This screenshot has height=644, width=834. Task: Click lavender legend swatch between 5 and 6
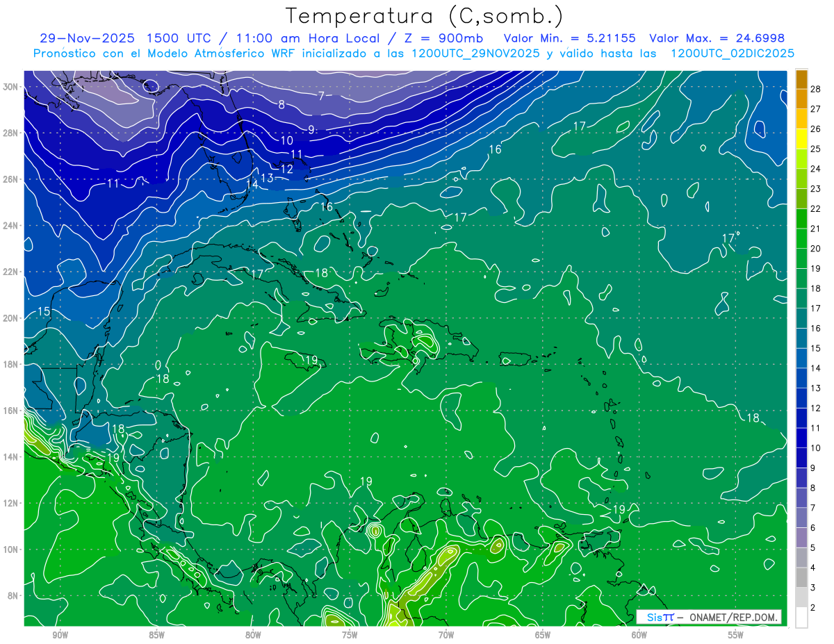801,537
